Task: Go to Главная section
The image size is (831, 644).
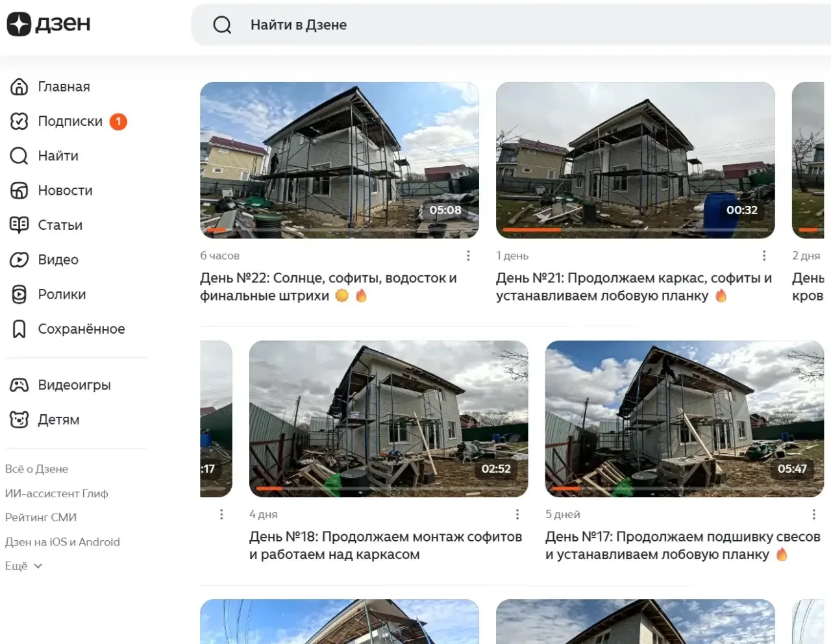Action: coord(64,86)
